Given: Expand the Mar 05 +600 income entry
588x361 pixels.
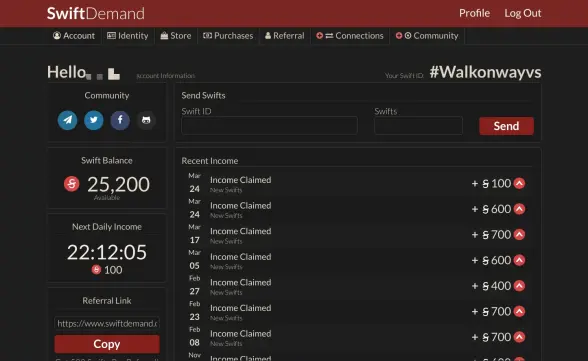Looking at the screenshot, I should pyautogui.click(x=519, y=260).
